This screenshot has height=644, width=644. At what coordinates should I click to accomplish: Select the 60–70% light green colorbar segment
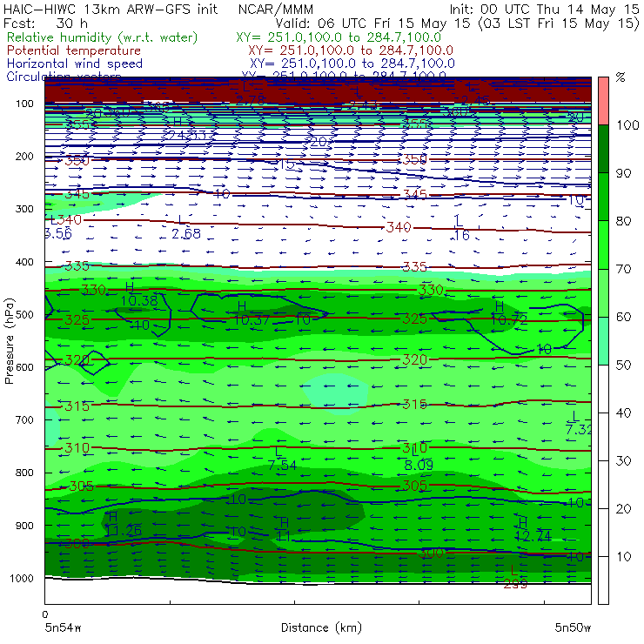[x=603, y=292]
